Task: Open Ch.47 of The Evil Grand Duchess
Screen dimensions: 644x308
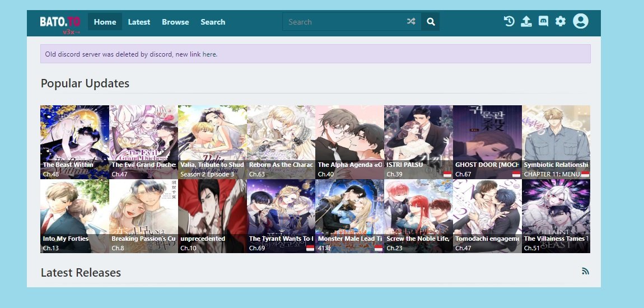Action: tap(119, 174)
